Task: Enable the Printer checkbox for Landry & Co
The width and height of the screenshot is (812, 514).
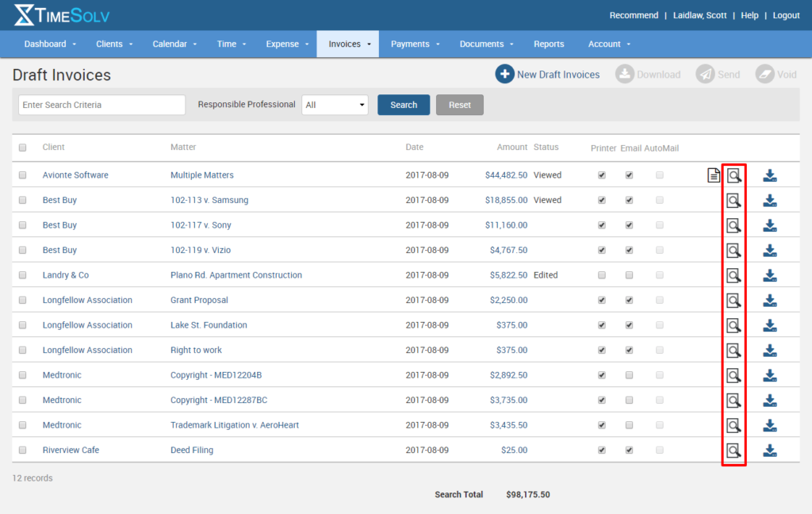Action: tap(601, 275)
